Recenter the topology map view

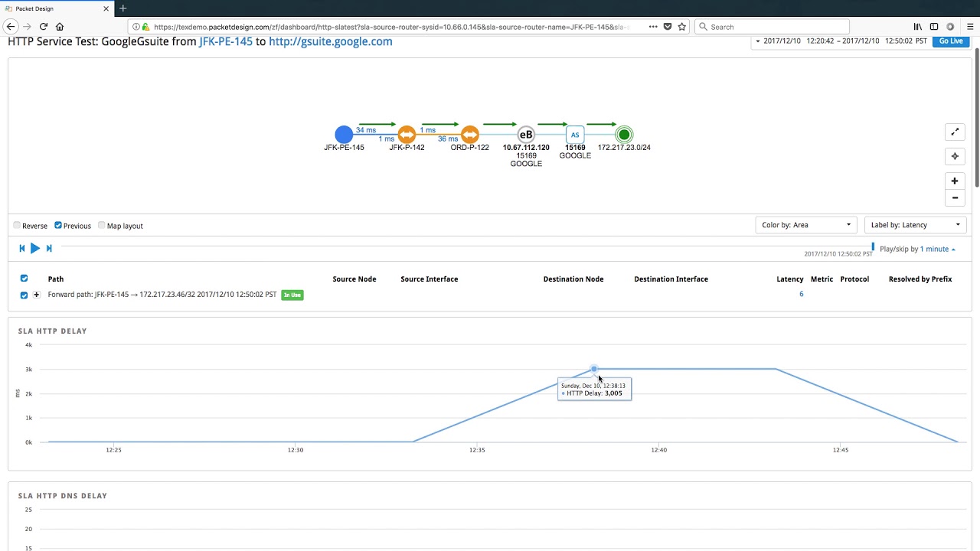[x=955, y=156]
